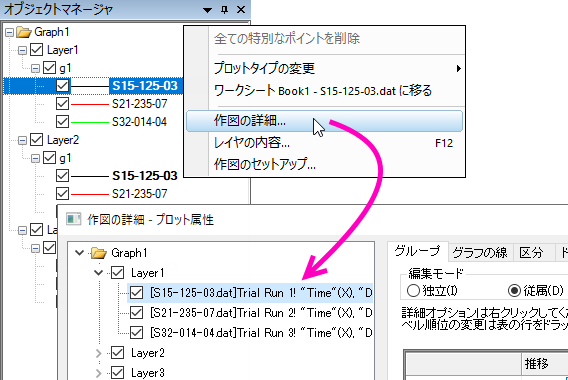Toggle checkbox of selected S15-125-03 plot

[x=63, y=86]
